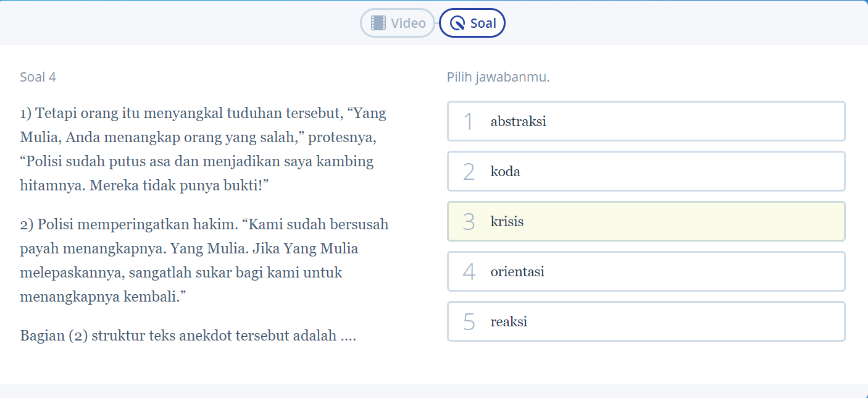Click the "Pilih jawabanmu." prompt label

tap(498, 77)
